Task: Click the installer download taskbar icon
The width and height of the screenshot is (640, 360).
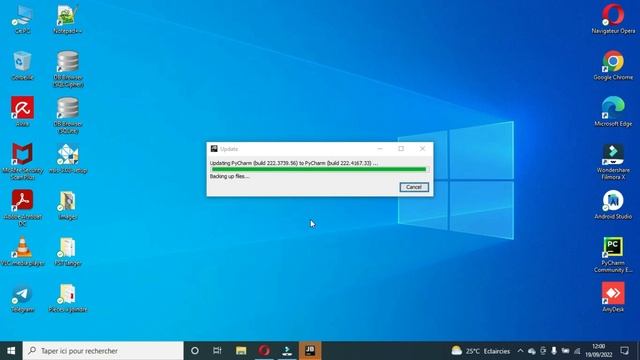Action: pos(287,351)
